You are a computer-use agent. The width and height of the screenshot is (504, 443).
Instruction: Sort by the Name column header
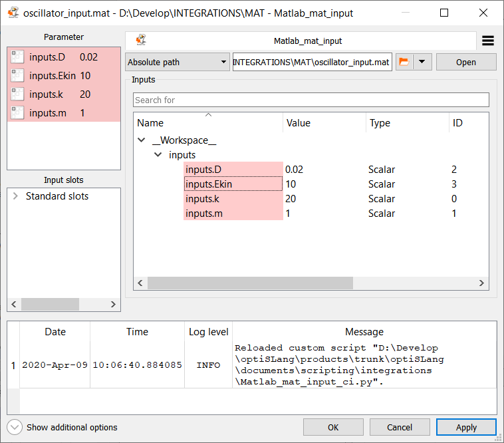[x=208, y=123]
